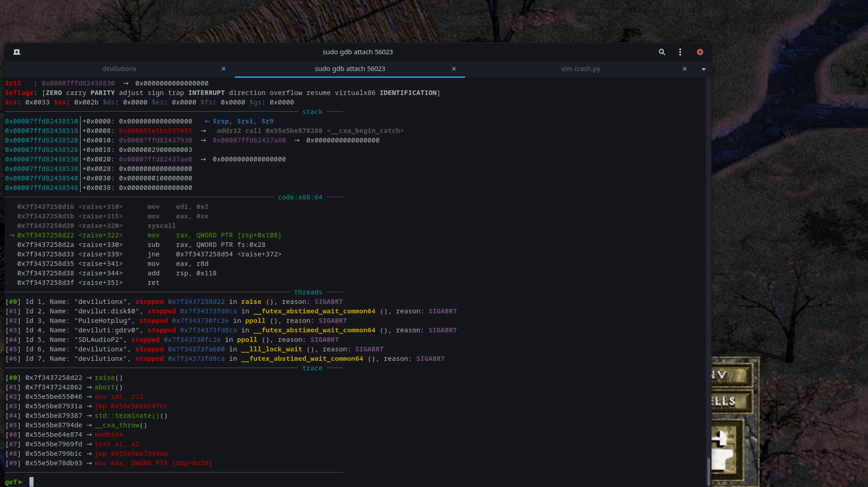Close the terminal window

pos(700,52)
